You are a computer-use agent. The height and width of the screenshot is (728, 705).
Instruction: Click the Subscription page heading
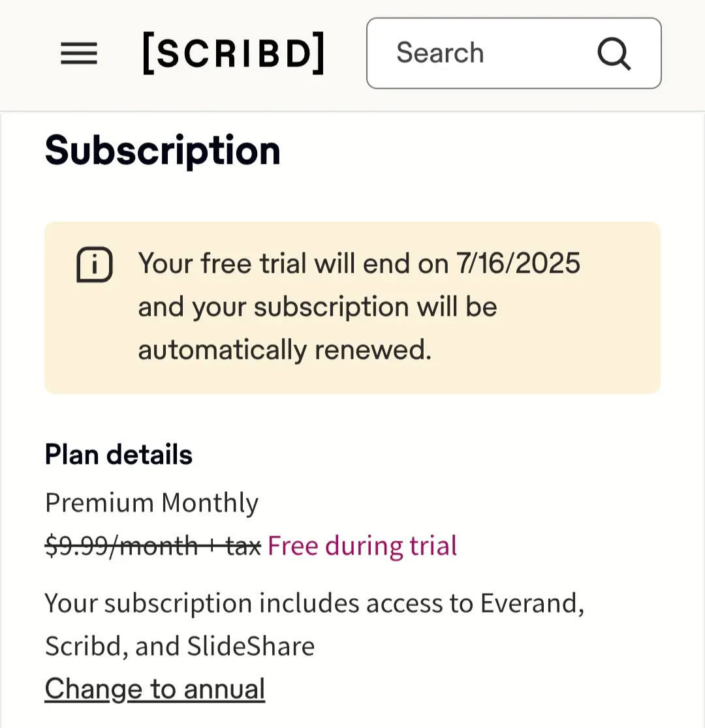coord(163,151)
